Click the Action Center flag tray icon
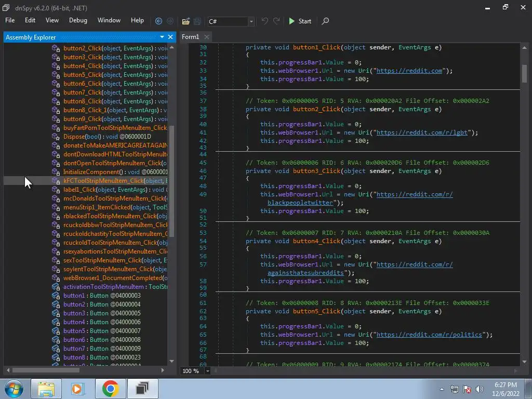This screenshot has height=399, width=532. (467, 389)
